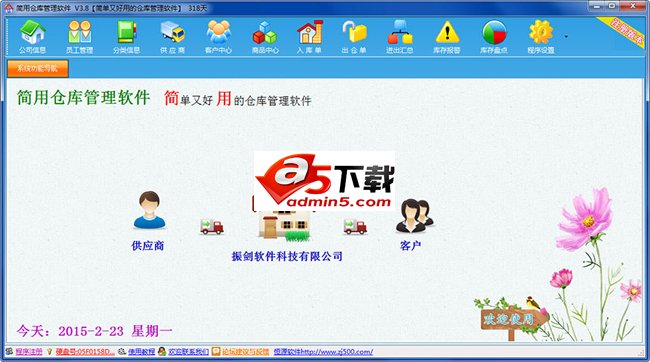
Task: Open 库存报警 stock warning
Action: 447,37
